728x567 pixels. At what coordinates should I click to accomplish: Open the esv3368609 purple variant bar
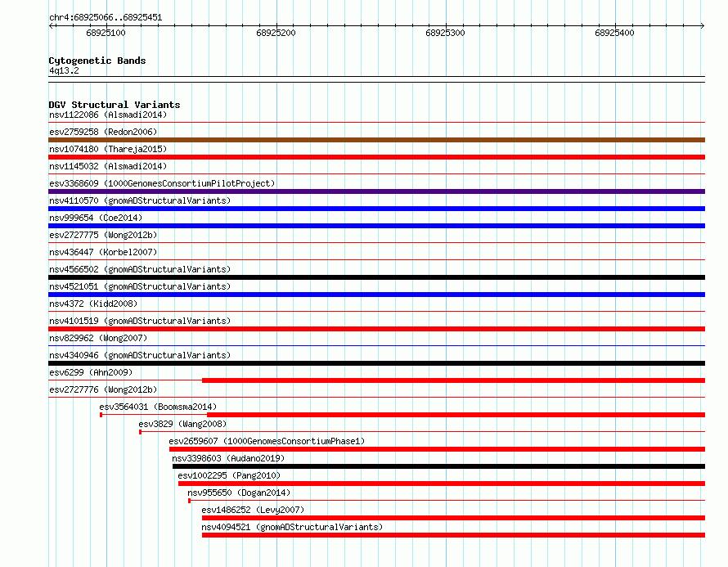[x=376, y=191]
